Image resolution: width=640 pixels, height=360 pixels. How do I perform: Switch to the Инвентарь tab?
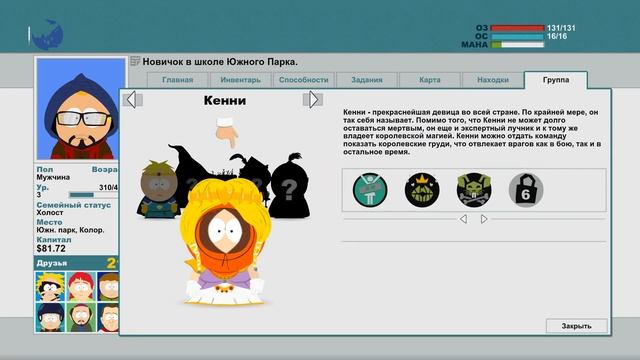pyautogui.click(x=240, y=80)
